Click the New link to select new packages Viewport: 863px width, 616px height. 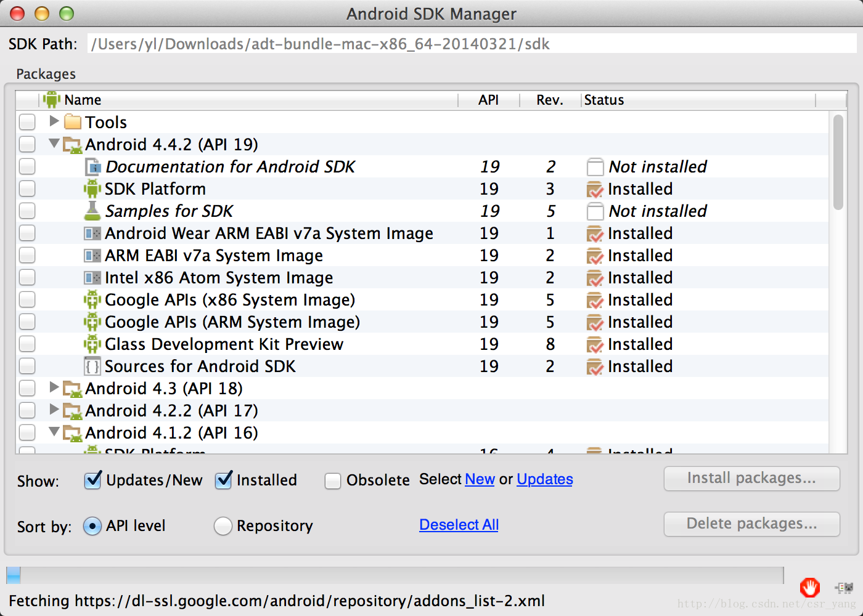pyautogui.click(x=480, y=479)
